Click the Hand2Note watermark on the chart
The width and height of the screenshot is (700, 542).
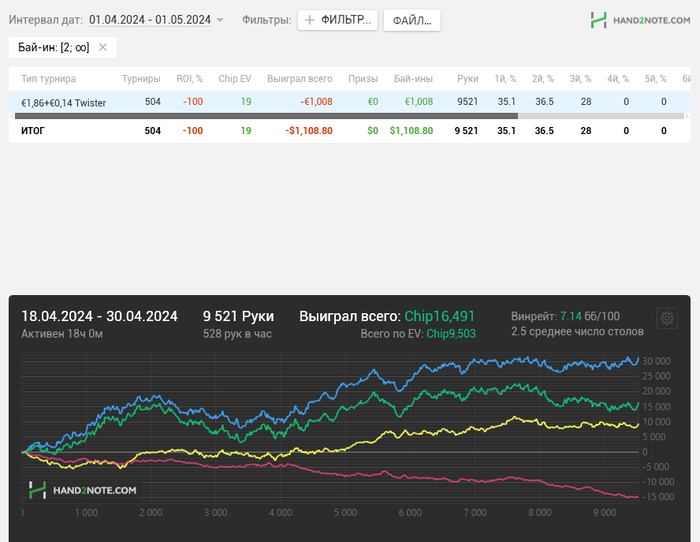pyautogui.click(x=83, y=490)
